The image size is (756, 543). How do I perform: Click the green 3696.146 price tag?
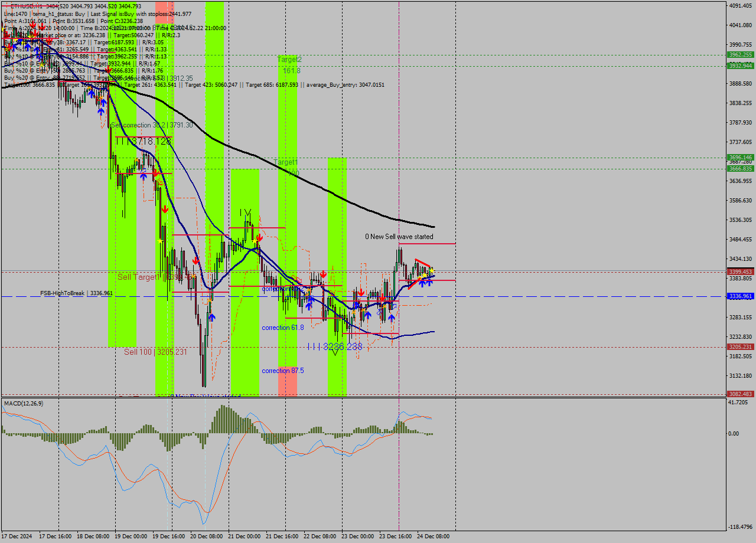point(740,157)
